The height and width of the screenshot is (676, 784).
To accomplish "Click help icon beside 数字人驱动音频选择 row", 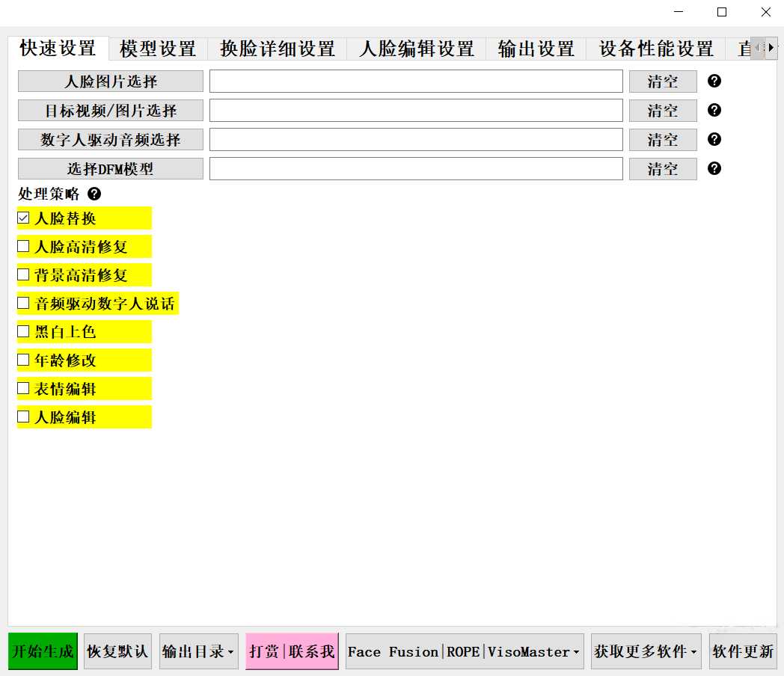I will [714, 139].
